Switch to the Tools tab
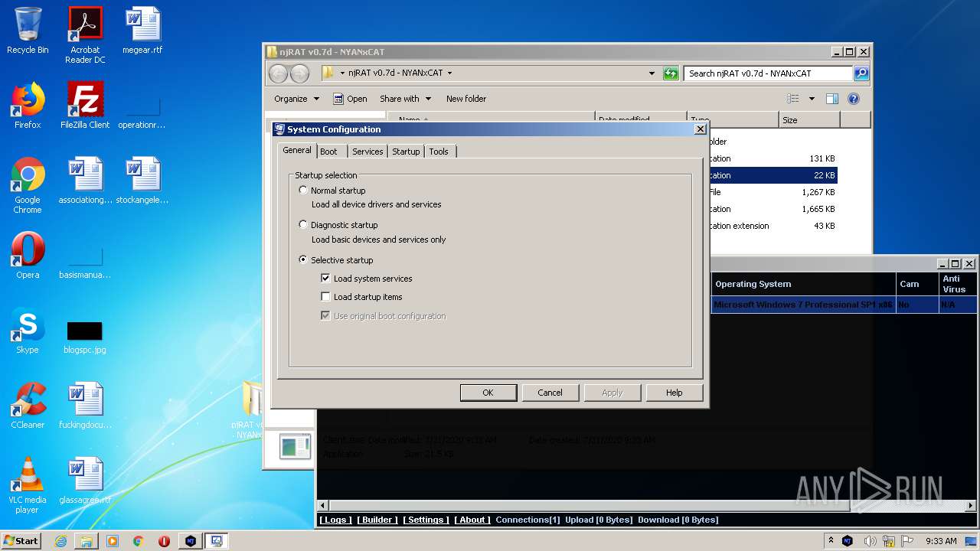This screenshot has height=551, width=980. (x=439, y=152)
